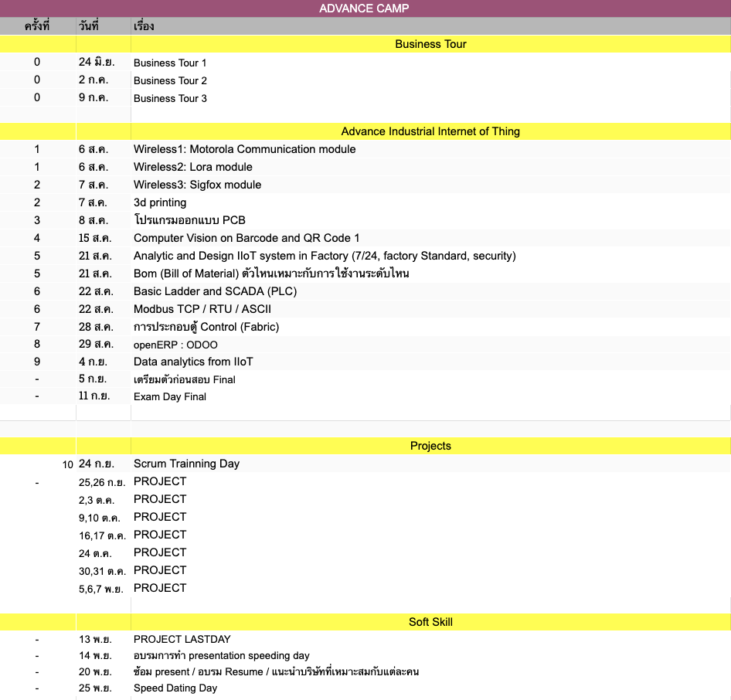This screenshot has height=700, width=731.
Task: Click the Soft Skill section header
Action: [x=430, y=622]
